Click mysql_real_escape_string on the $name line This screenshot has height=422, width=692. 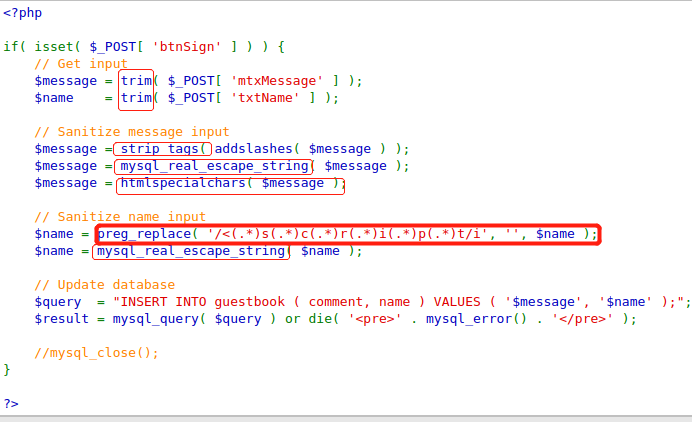point(191,251)
